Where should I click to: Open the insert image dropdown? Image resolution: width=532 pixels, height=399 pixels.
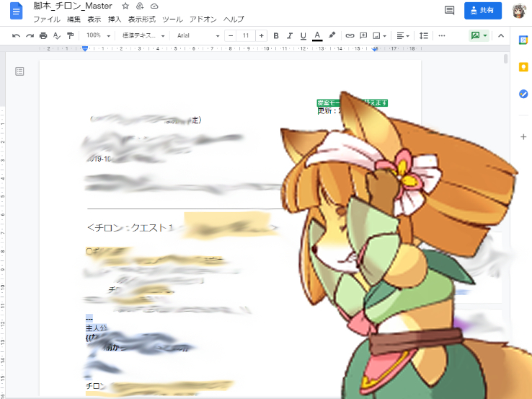coord(379,35)
